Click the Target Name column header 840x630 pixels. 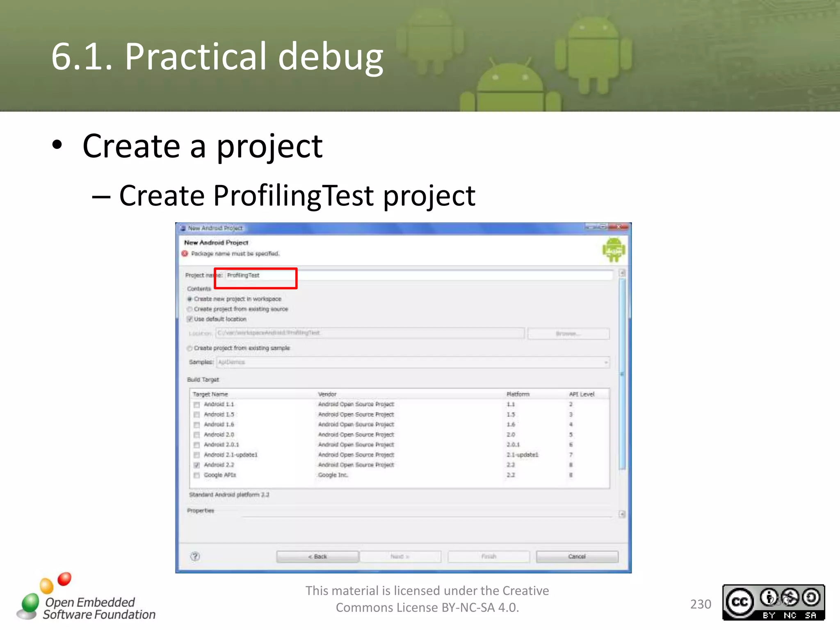(210, 394)
